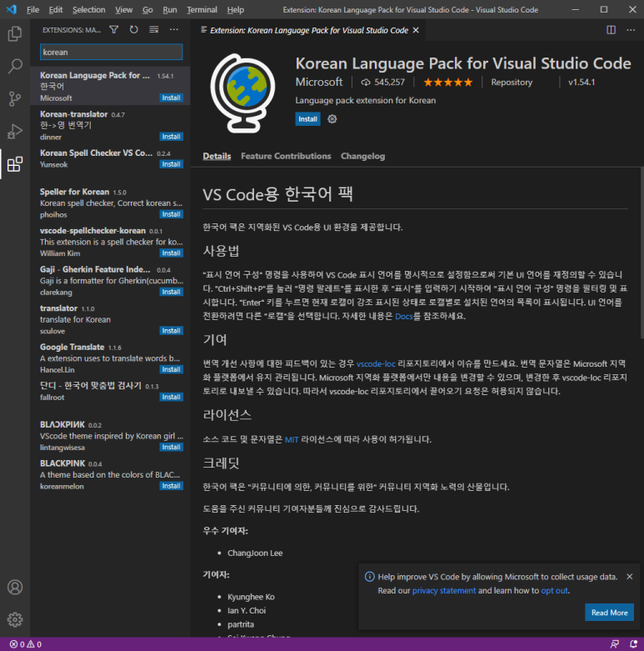644x651 pixels.
Task: Open the privacy statement link
Action: pyautogui.click(x=444, y=591)
